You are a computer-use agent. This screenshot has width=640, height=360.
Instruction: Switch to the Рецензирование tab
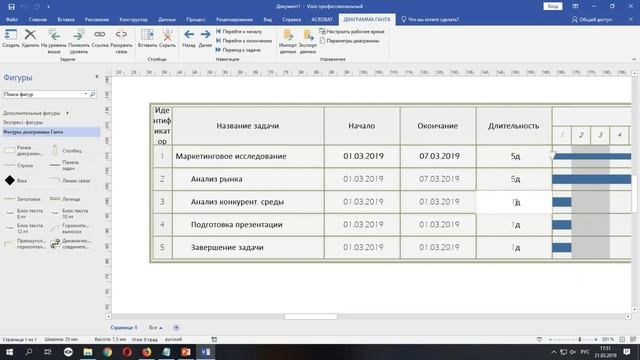click(x=234, y=19)
